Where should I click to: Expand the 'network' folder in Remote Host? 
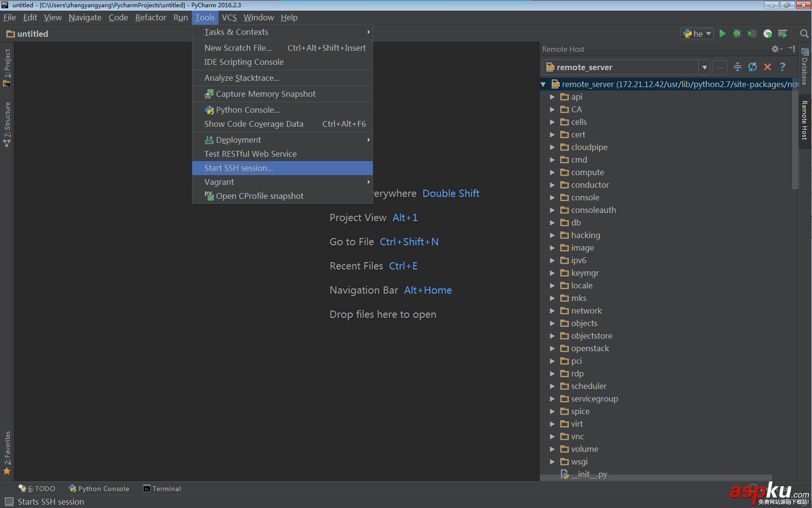coord(552,311)
